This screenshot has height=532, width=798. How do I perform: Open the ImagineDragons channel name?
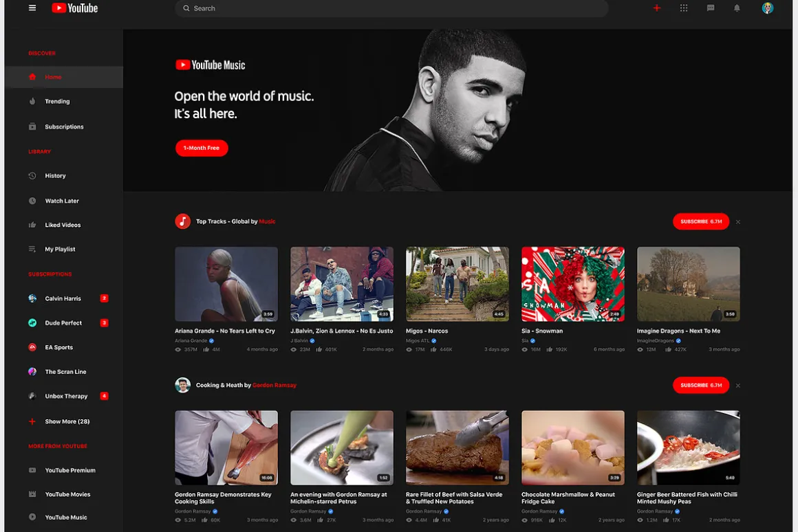tap(656, 341)
